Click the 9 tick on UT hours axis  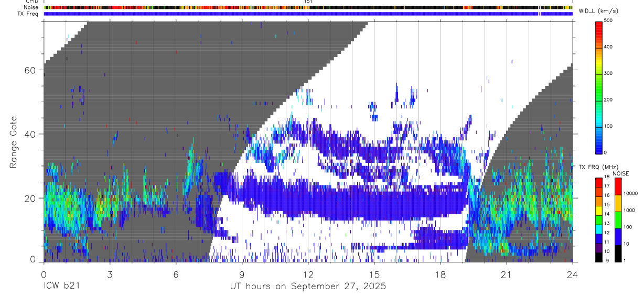click(242, 274)
